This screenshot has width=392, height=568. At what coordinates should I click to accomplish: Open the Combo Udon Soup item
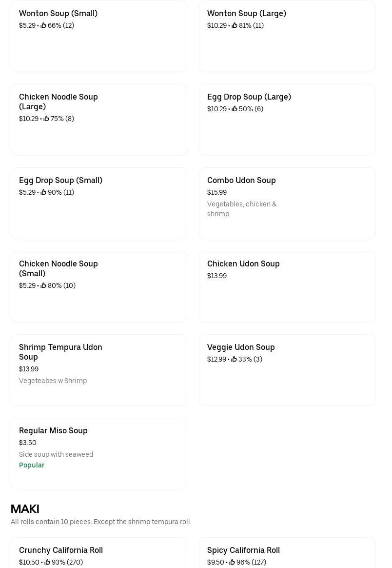287,203
